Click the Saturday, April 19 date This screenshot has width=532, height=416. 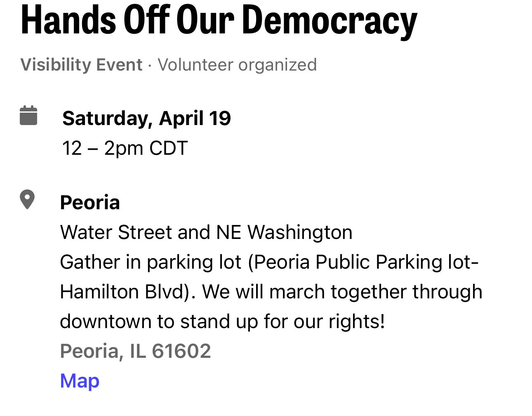click(x=146, y=118)
